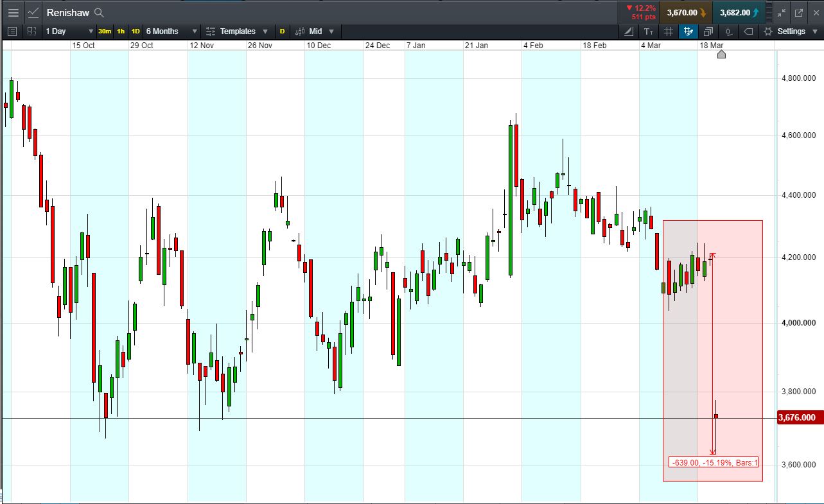Select the 1D interval shortcut
Screen dimensions: 824x504
(136, 31)
